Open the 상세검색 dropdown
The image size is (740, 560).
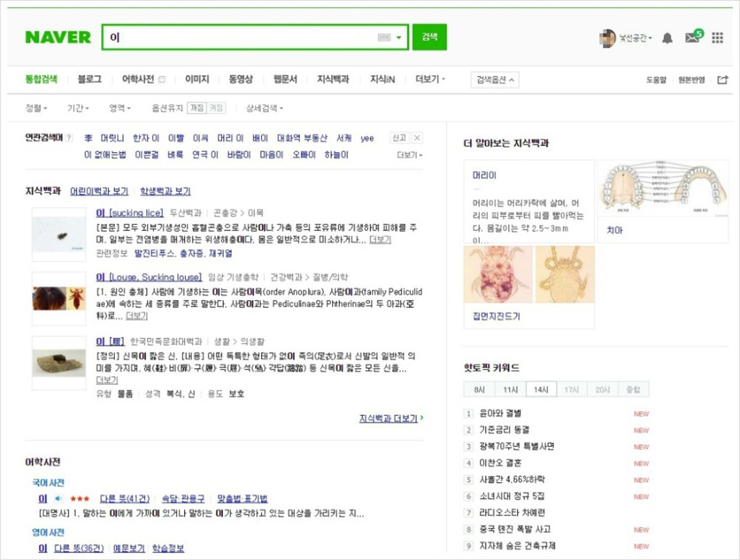click(265, 108)
